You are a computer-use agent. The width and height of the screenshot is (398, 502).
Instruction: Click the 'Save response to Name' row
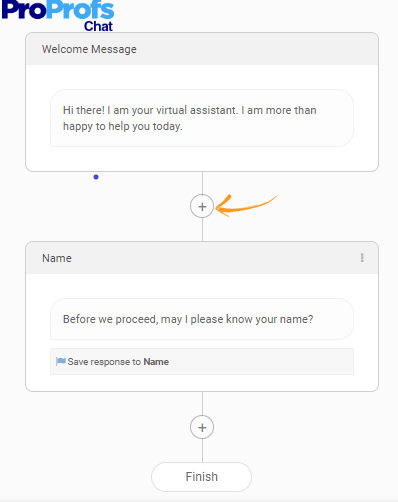pyautogui.click(x=202, y=362)
